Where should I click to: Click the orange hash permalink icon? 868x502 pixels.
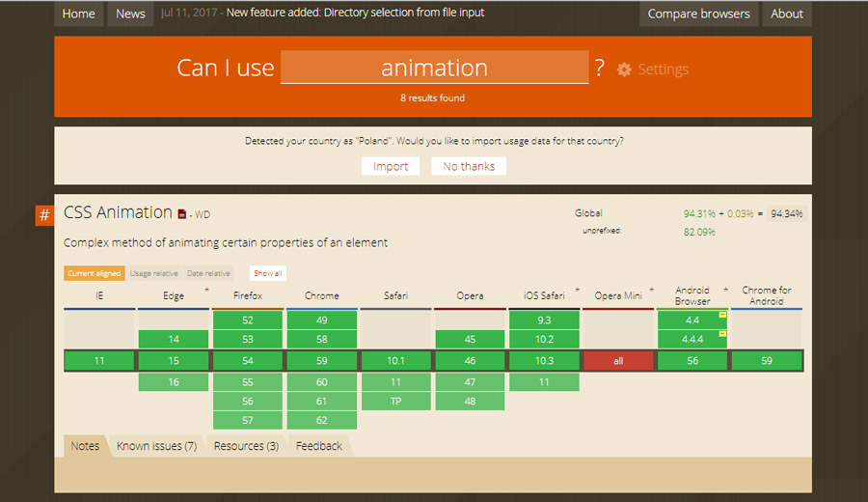(44, 215)
